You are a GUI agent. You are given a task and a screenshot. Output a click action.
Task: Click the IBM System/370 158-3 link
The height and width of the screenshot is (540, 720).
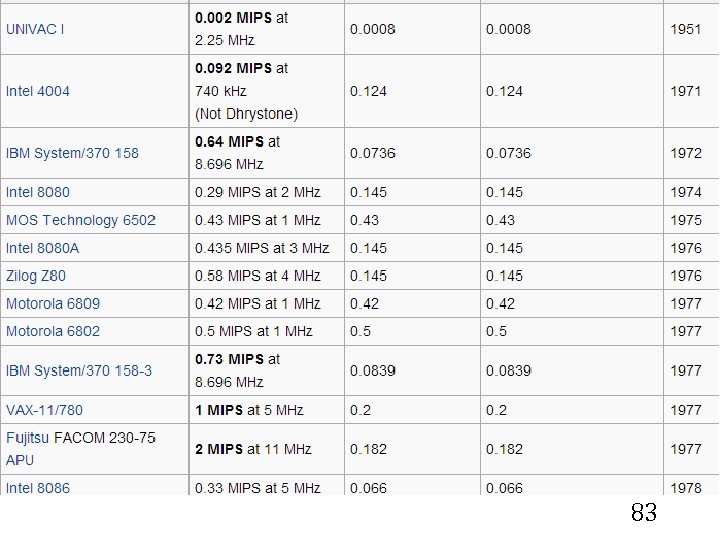click(79, 371)
